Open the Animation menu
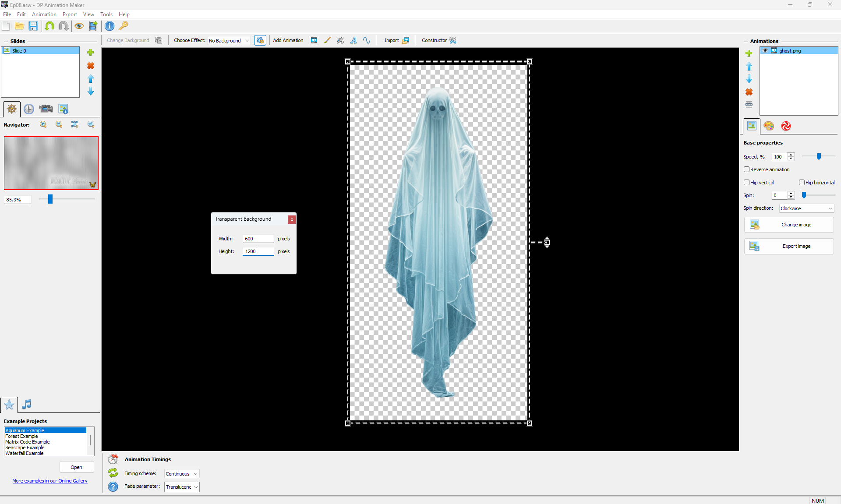This screenshot has height=504, width=841. point(44,14)
